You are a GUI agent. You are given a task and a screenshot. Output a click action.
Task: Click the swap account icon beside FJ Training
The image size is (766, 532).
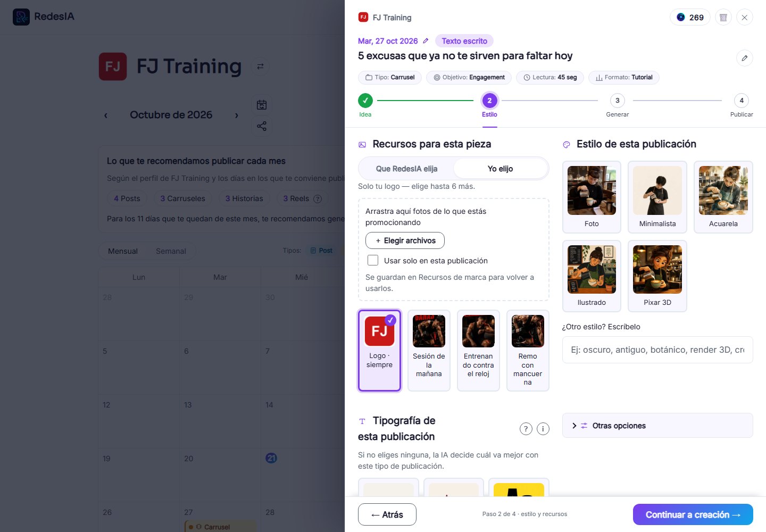pos(260,66)
